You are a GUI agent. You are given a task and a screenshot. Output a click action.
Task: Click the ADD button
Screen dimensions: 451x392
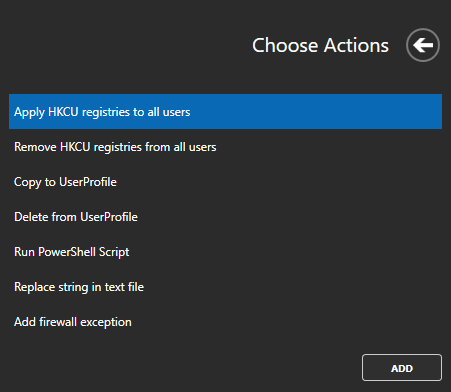402,368
